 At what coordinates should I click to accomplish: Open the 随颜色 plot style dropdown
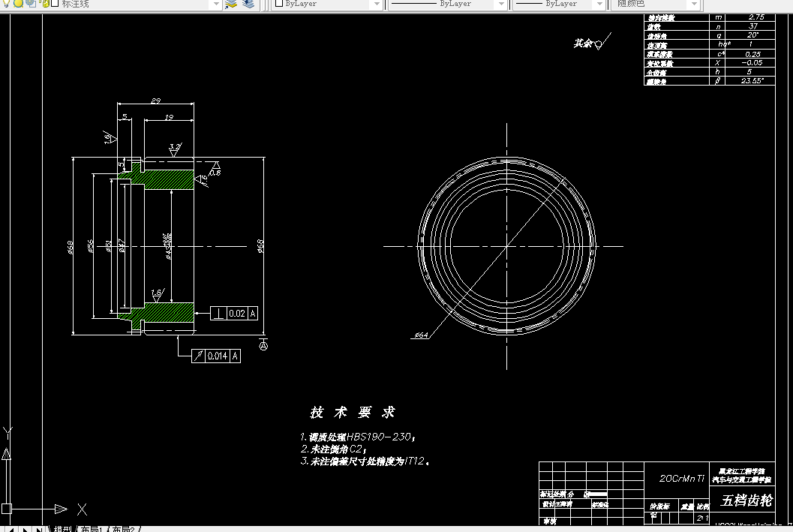(x=695, y=4)
